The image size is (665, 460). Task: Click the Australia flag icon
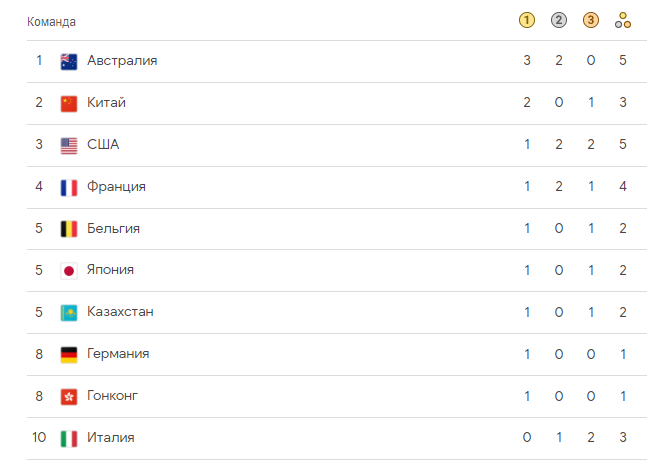[x=69, y=61]
